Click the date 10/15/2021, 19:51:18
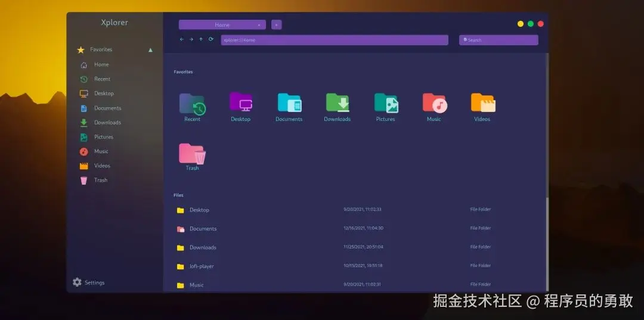 pyautogui.click(x=363, y=265)
